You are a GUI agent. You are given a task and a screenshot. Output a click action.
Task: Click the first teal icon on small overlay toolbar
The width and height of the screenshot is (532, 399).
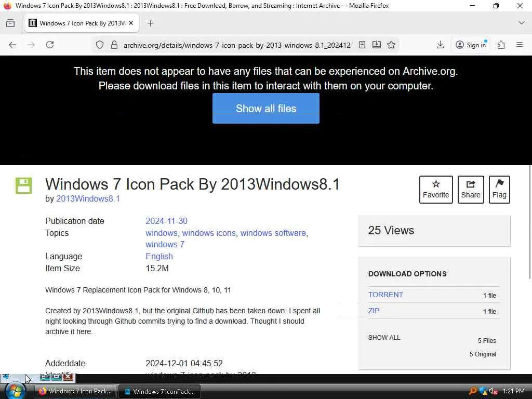tap(45, 376)
